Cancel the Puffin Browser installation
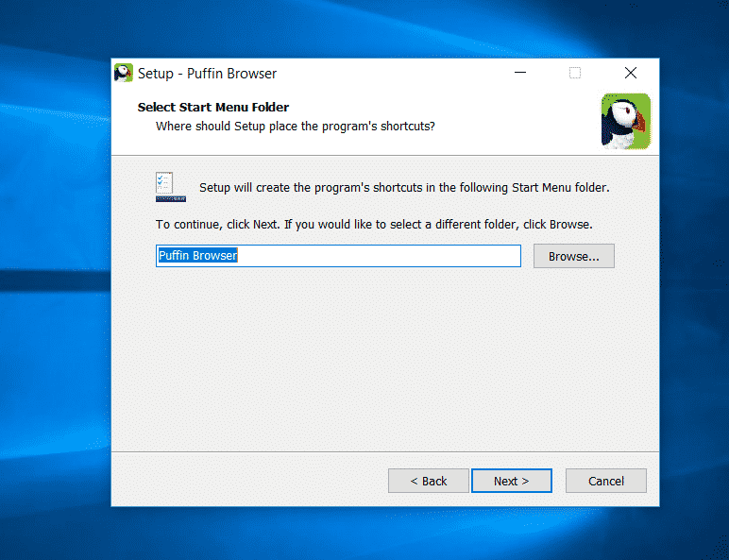 [x=605, y=481]
